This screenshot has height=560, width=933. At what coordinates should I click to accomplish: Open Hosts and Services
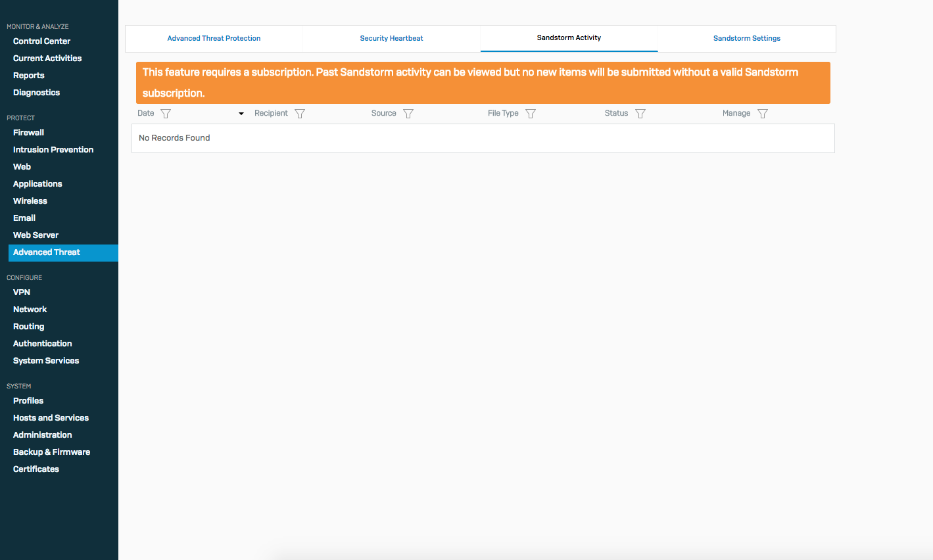click(x=51, y=418)
